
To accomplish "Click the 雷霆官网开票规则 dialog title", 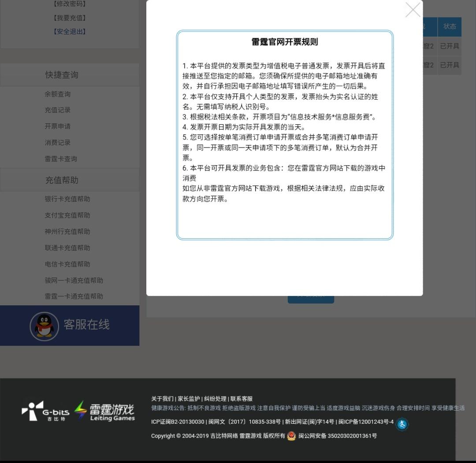I will click(x=285, y=42).
